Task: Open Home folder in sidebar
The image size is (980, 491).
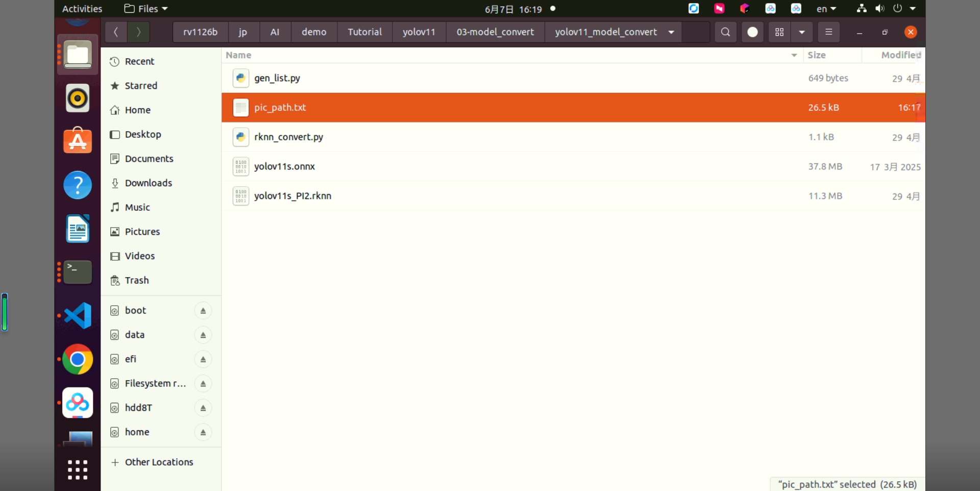Action: click(x=161, y=110)
